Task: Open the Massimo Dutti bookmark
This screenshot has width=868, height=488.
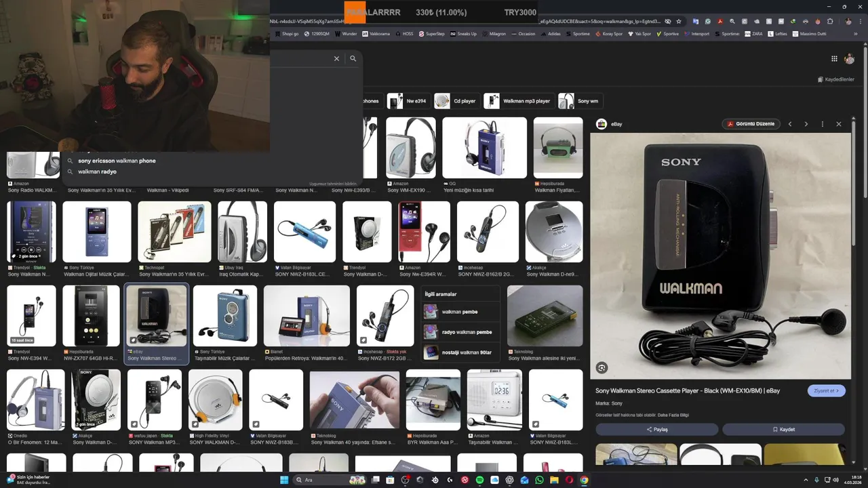Action: pyautogui.click(x=809, y=34)
